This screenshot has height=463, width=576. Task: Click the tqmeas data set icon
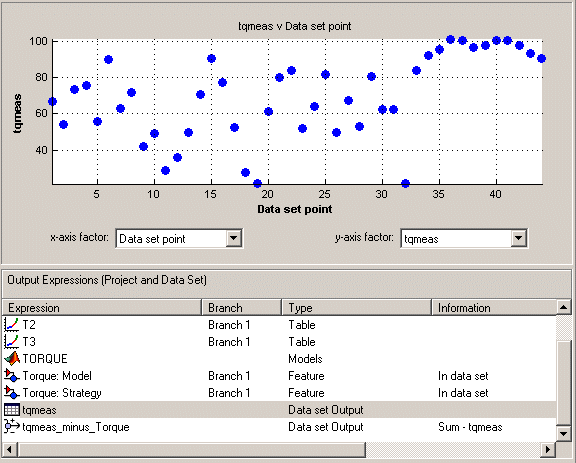pyautogui.click(x=11, y=410)
